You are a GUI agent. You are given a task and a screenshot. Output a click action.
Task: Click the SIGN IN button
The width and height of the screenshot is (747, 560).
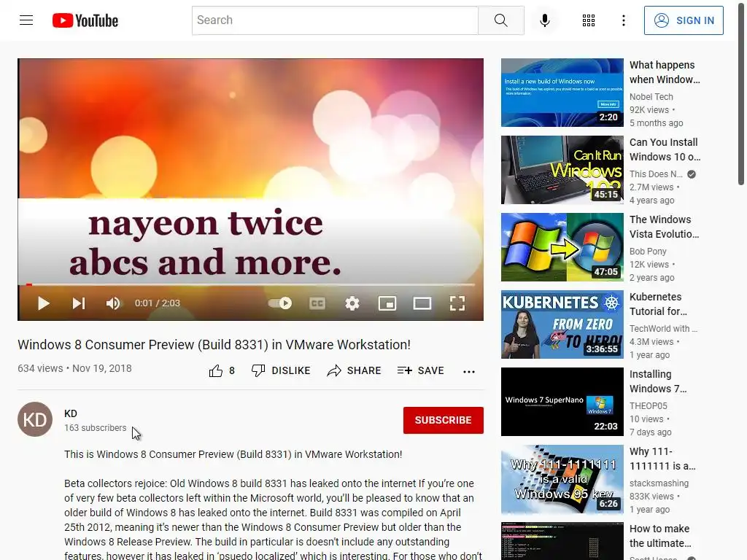[684, 20]
